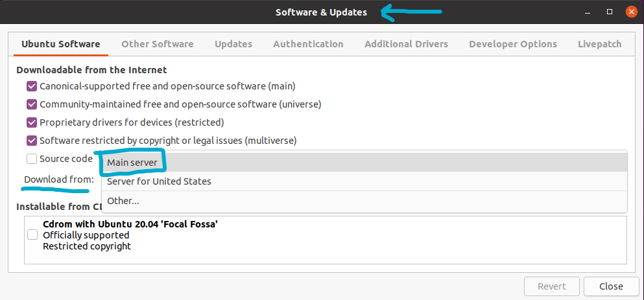Click the 'Downloadable from the Internet' heading
644x300 pixels.
click(x=91, y=70)
